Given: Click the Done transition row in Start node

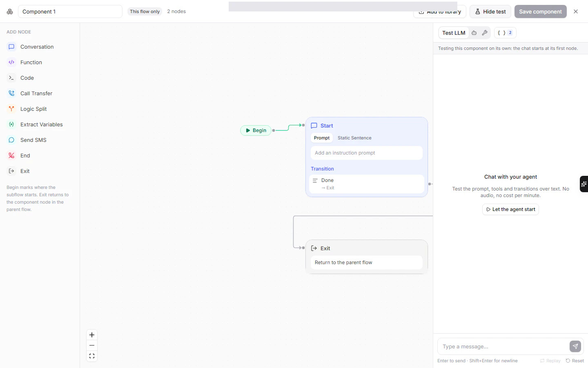Looking at the screenshot, I should (x=366, y=184).
